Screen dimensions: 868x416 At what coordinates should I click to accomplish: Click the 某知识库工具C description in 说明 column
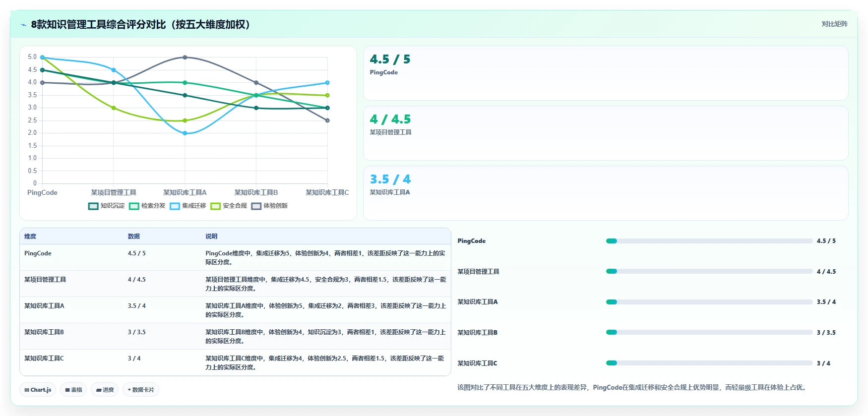(x=325, y=363)
